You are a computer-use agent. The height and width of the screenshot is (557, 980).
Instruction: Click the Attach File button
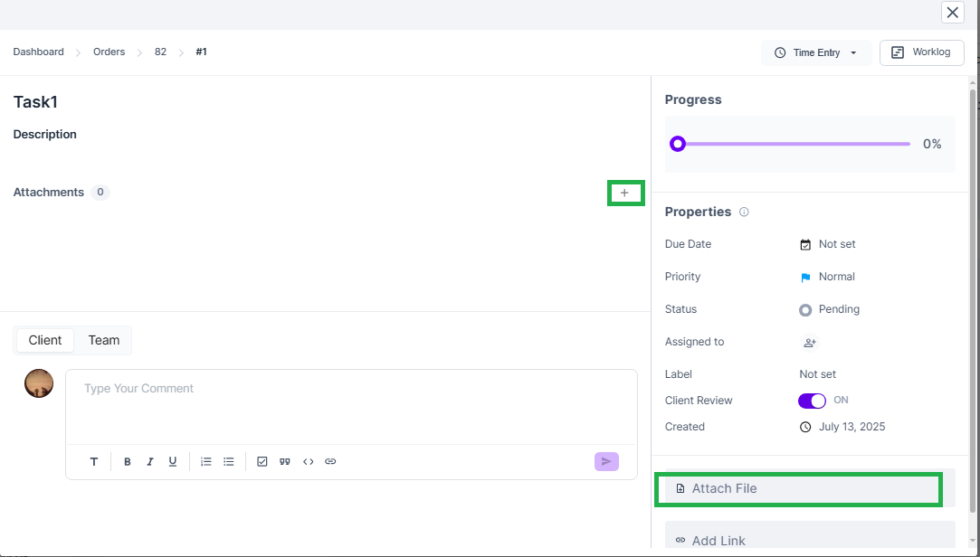pos(798,488)
